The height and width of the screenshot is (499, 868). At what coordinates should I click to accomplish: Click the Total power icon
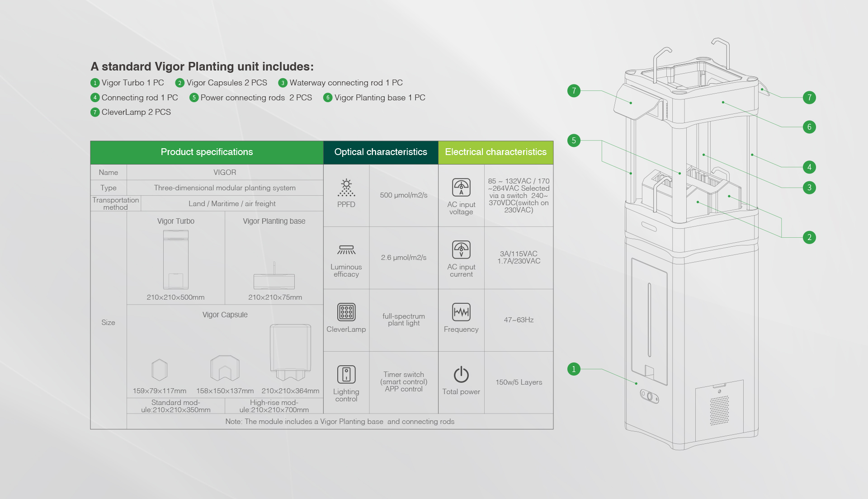click(461, 374)
